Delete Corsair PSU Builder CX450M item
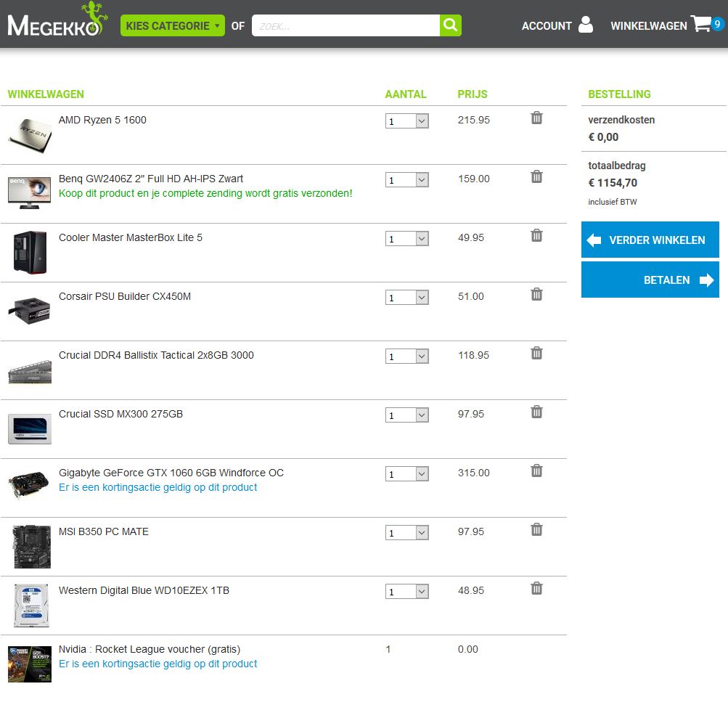 536,295
